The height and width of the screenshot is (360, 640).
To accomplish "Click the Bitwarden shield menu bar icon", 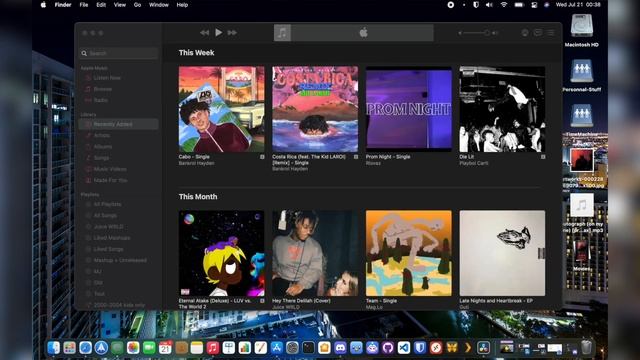I will point(476,5).
